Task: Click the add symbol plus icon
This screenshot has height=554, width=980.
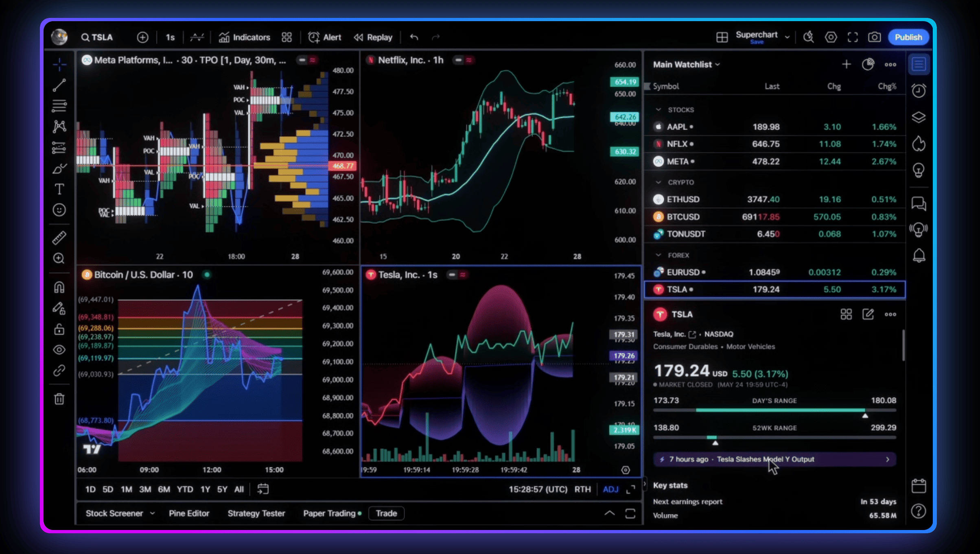Action: coord(142,37)
